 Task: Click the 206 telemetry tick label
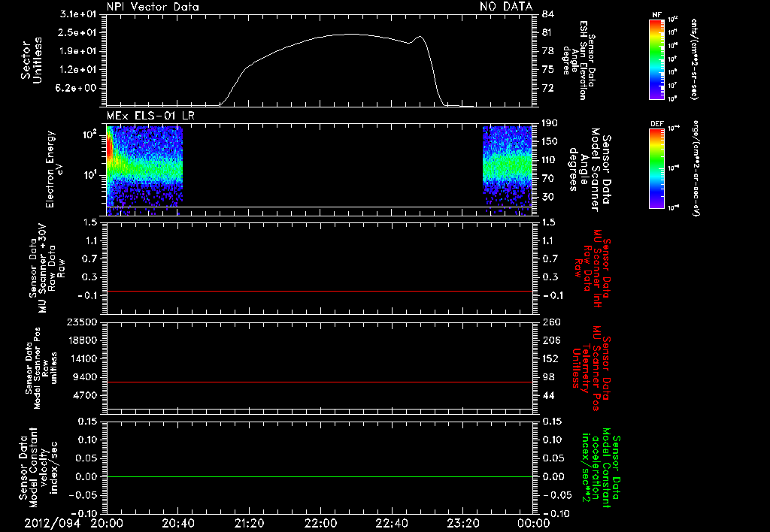click(x=550, y=340)
